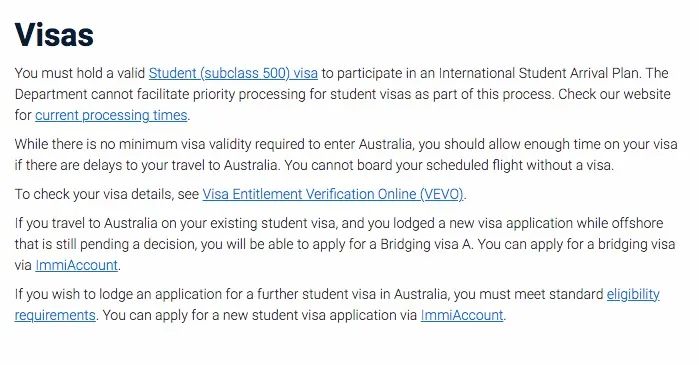Click the text 'To check your visa details, see'
The image size is (699, 365).
107,194
